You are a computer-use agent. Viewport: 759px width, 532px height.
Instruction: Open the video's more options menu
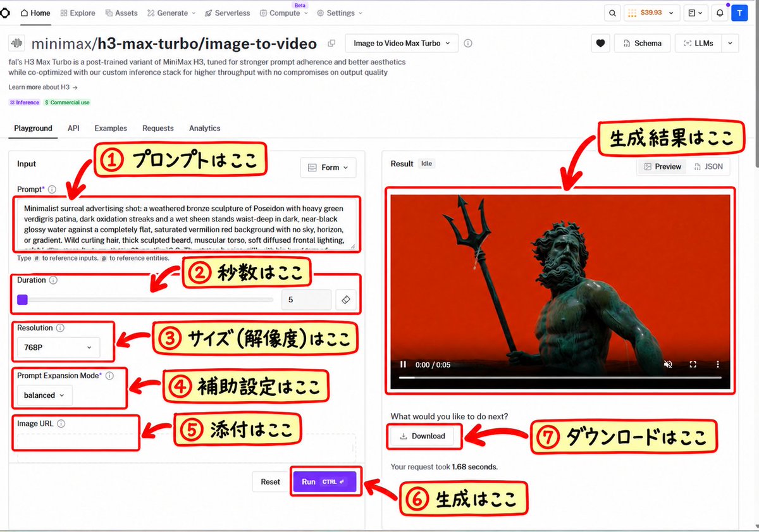coord(717,364)
